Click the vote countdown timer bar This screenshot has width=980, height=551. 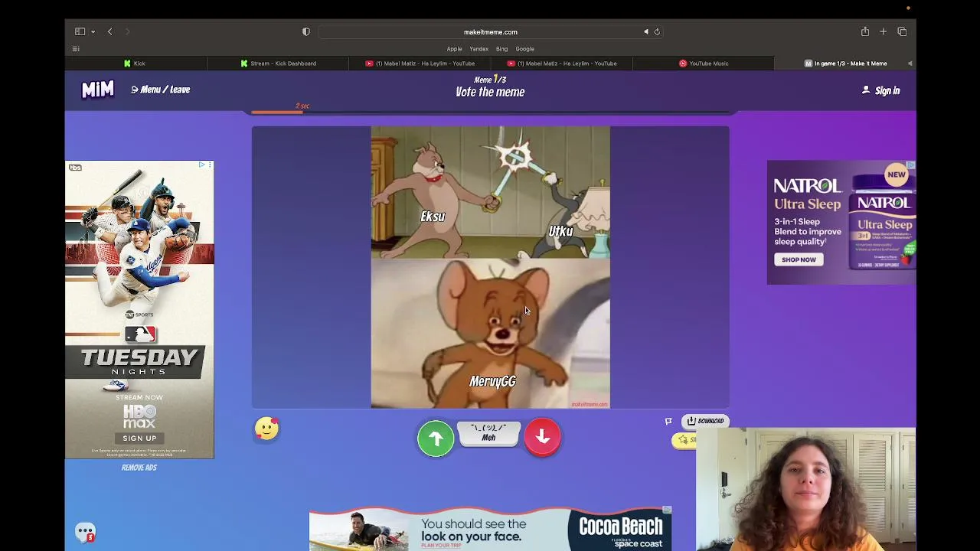tap(491, 112)
